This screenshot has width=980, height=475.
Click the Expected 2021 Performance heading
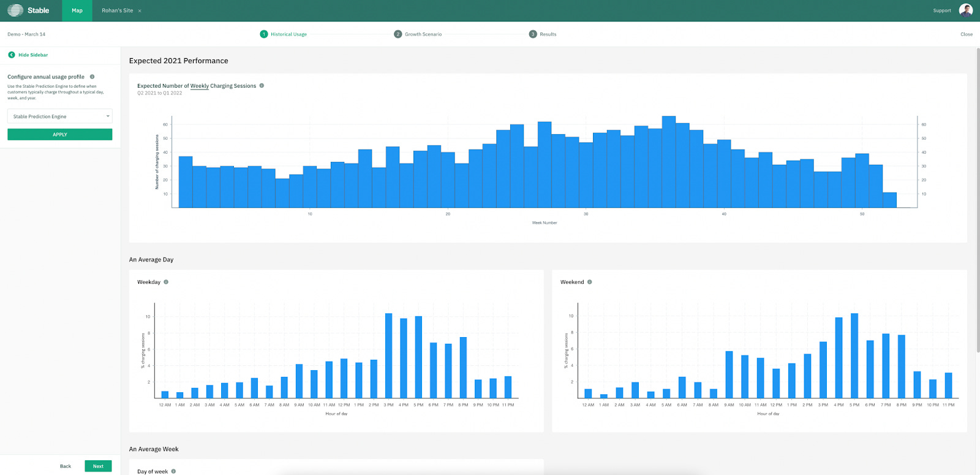point(179,61)
